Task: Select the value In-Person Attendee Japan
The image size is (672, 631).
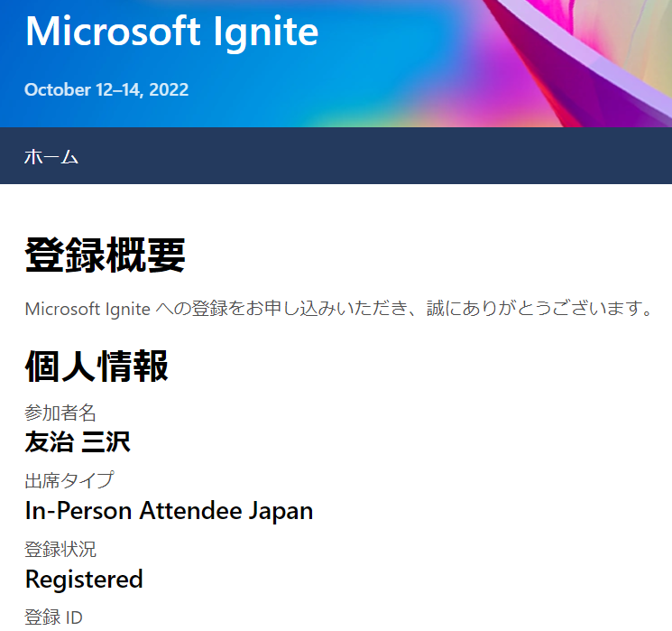Action: click(x=170, y=510)
